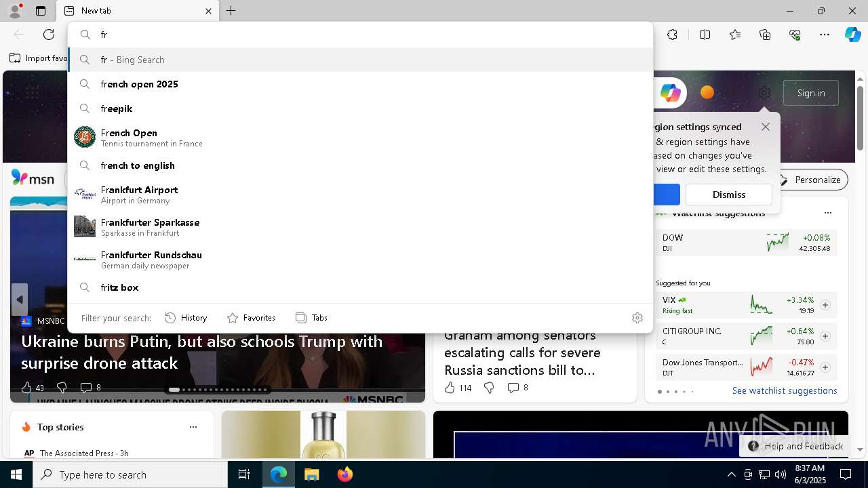Open the DOW stock row

[x=746, y=243]
